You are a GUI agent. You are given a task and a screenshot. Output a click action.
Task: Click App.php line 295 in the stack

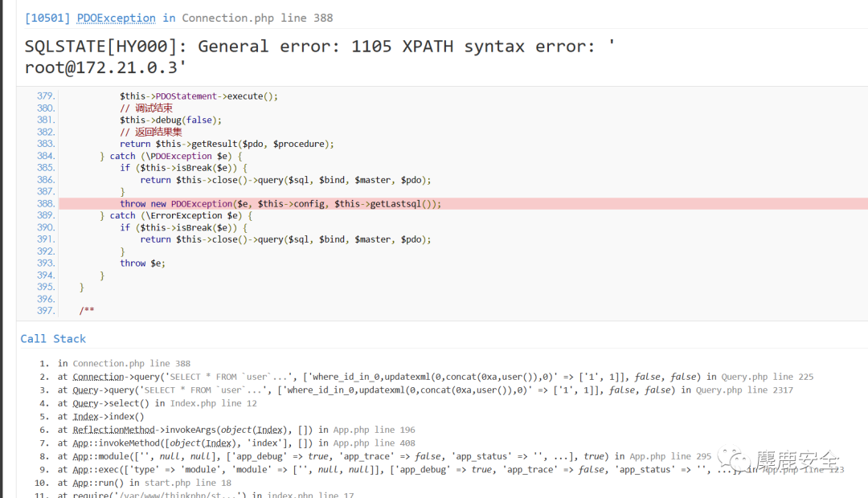670,456
